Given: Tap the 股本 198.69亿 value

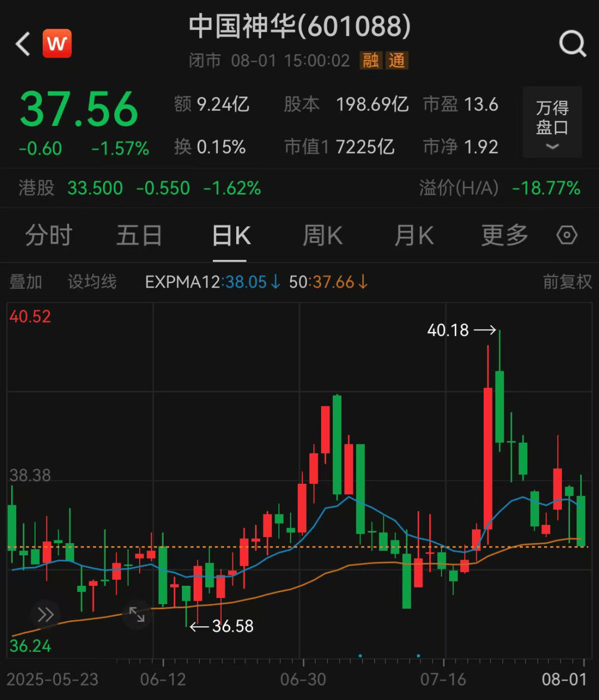Looking at the screenshot, I should [346, 104].
